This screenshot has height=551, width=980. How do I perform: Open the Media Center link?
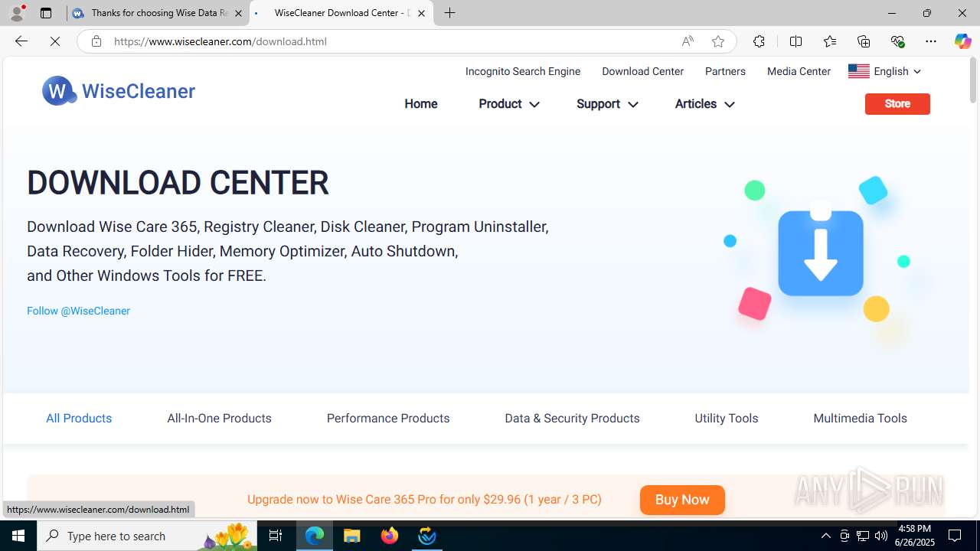pyautogui.click(x=799, y=71)
